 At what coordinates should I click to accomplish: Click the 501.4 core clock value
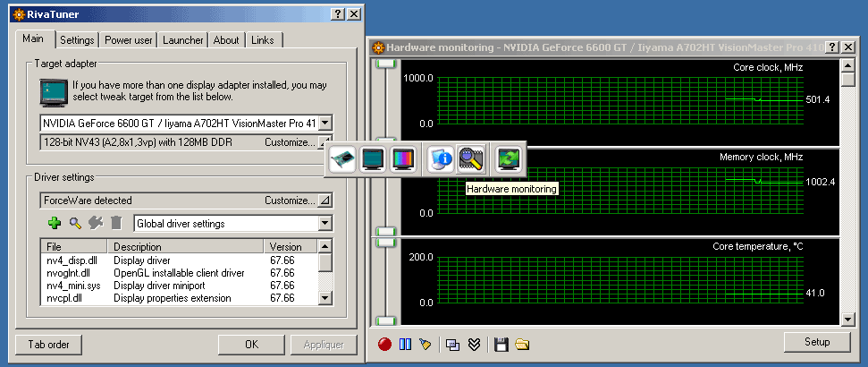click(x=818, y=99)
